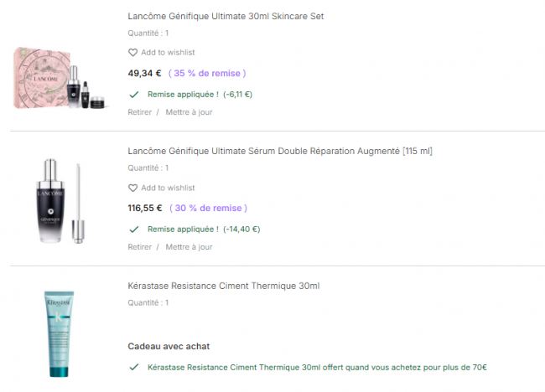Click the checkmark next to Kérastase gift offer
Screen dimensions: 545x392
(x=133, y=367)
